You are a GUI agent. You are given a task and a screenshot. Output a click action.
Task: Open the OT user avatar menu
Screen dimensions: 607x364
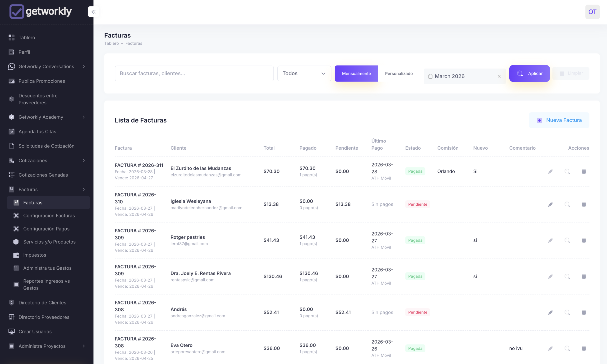[592, 12]
